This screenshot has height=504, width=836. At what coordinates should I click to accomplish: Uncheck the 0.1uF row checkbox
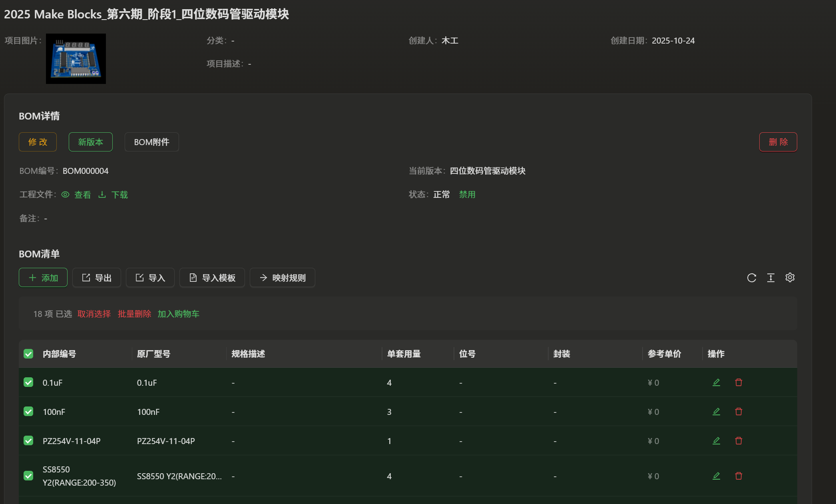point(28,382)
